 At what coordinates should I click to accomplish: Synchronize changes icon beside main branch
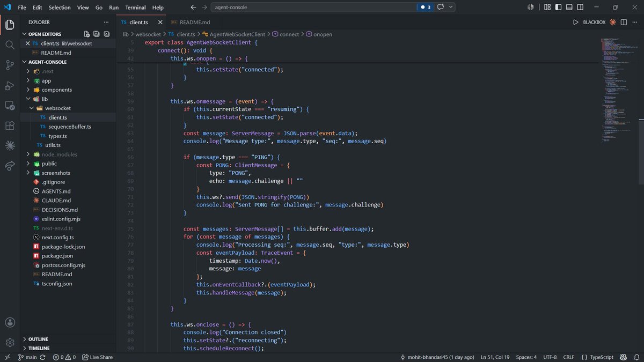click(43, 357)
